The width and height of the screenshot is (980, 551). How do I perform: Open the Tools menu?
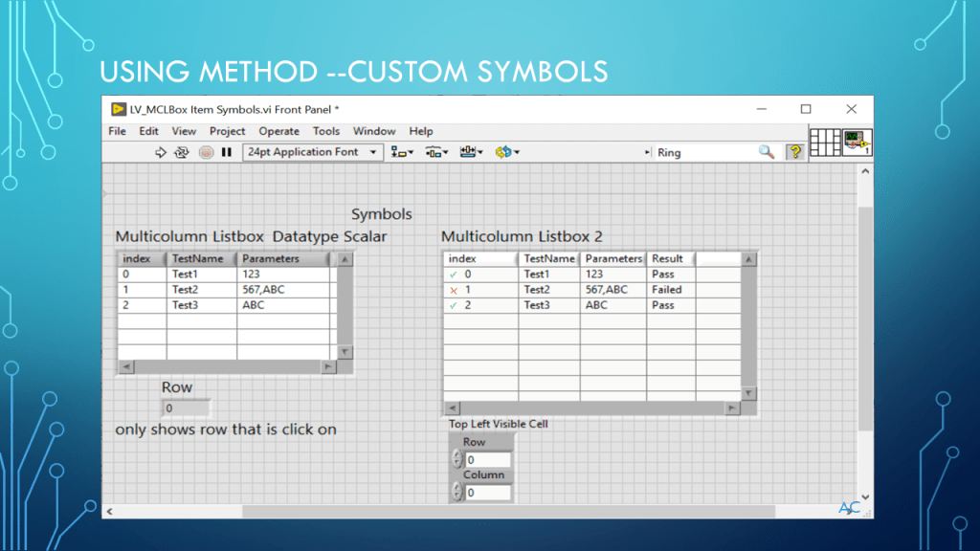(x=326, y=131)
